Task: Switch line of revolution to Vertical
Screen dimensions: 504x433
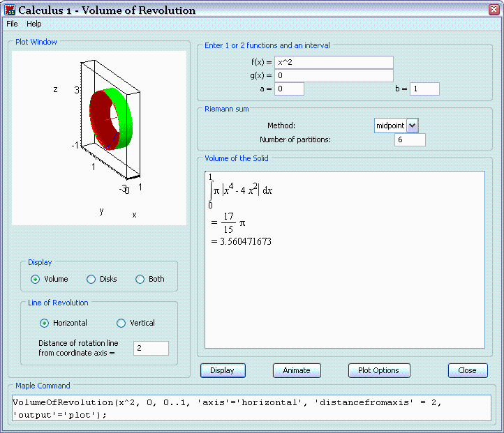Action: [121, 323]
